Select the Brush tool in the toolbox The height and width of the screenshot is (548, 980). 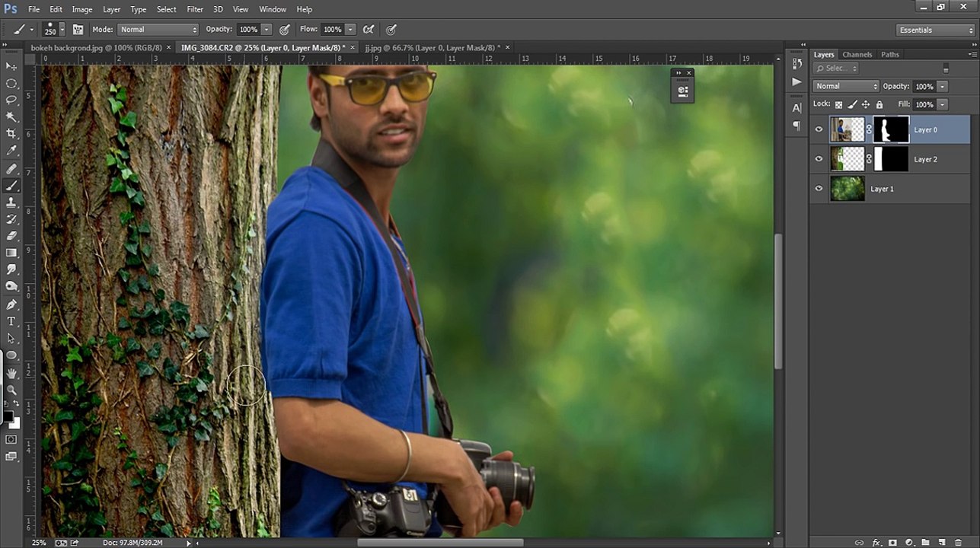click(x=11, y=186)
